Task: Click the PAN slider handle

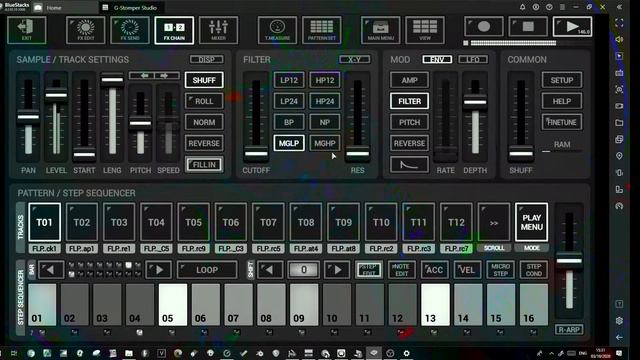Action: click(x=28, y=117)
